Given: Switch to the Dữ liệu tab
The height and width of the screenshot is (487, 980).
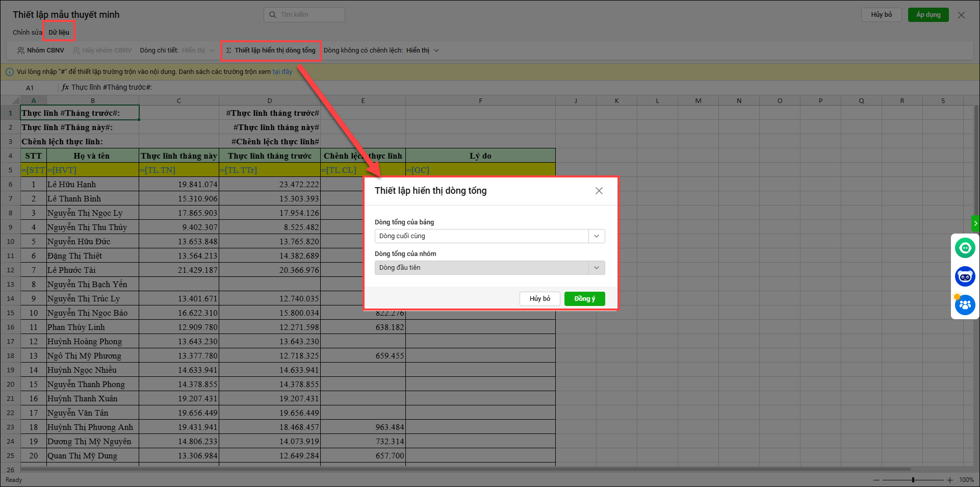Looking at the screenshot, I should [x=59, y=32].
